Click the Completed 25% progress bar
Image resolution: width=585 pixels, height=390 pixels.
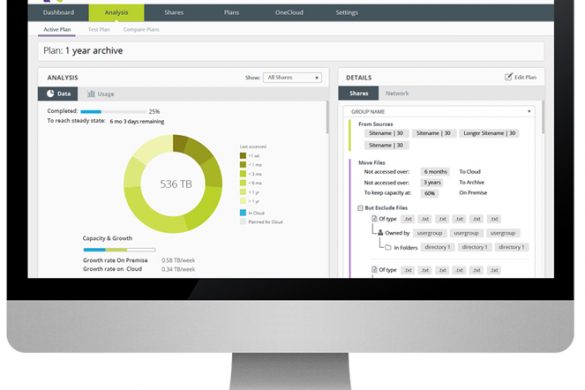113,111
